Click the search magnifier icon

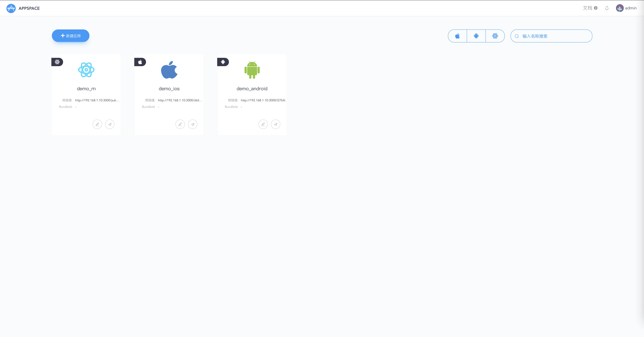(x=517, y=36)
